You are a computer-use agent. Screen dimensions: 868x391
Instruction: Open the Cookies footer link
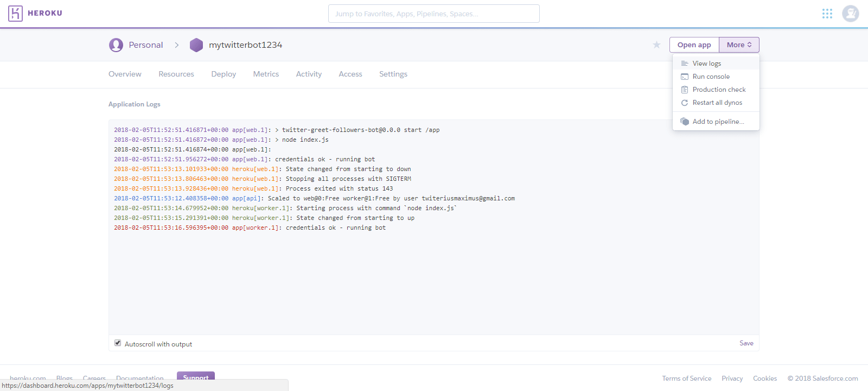point(765,379)
